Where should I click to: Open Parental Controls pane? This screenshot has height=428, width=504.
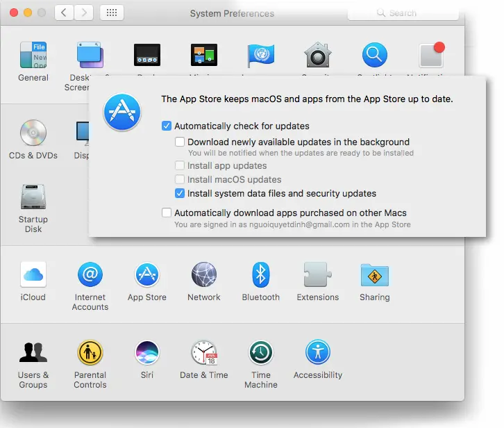pos(90,354)
